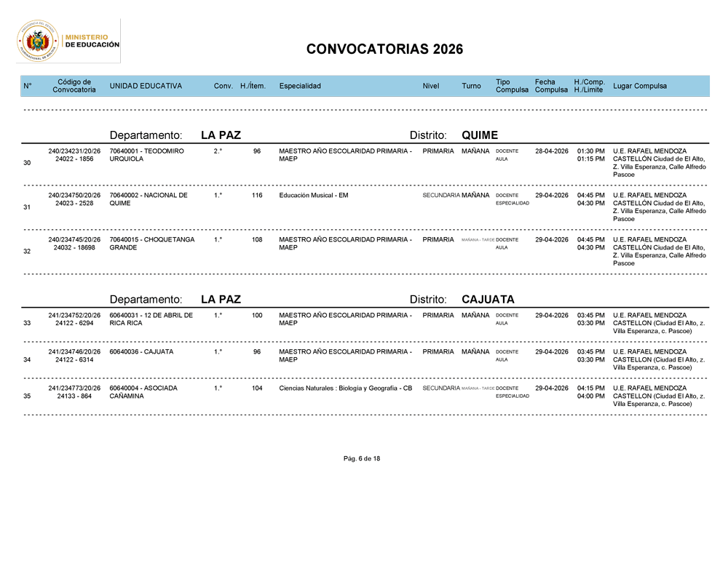Screen dimensions: 728x563
Task: Click the QUIME district heading
Action: [x=480, y=135]
